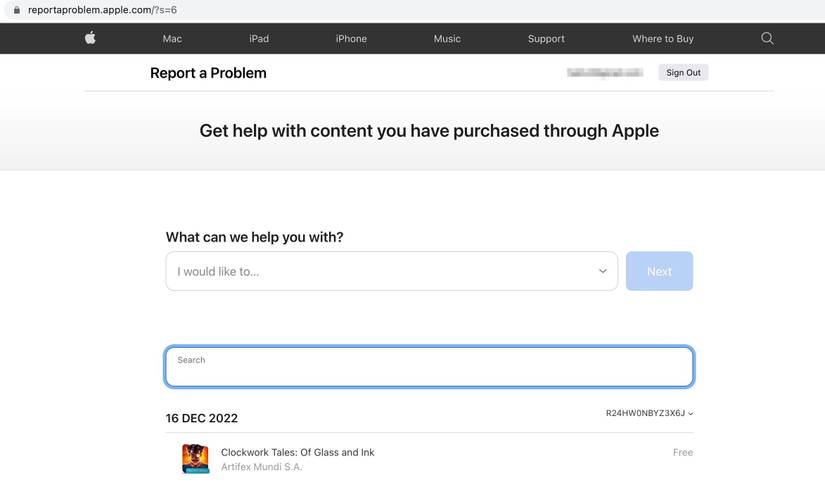Image resolution: width=825 pixels, height=488 pixels.
Task: Open the Music menu item
Action: coord(447,39)
